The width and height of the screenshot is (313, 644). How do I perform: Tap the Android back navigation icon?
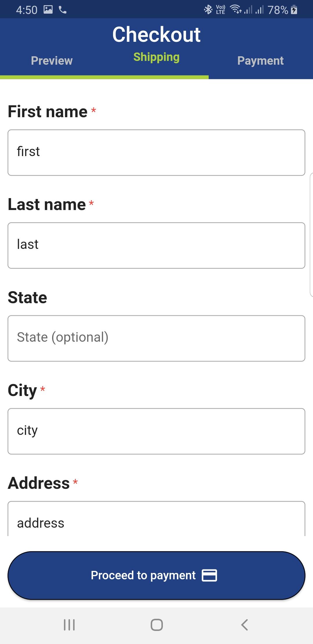(x=244, y=625)
